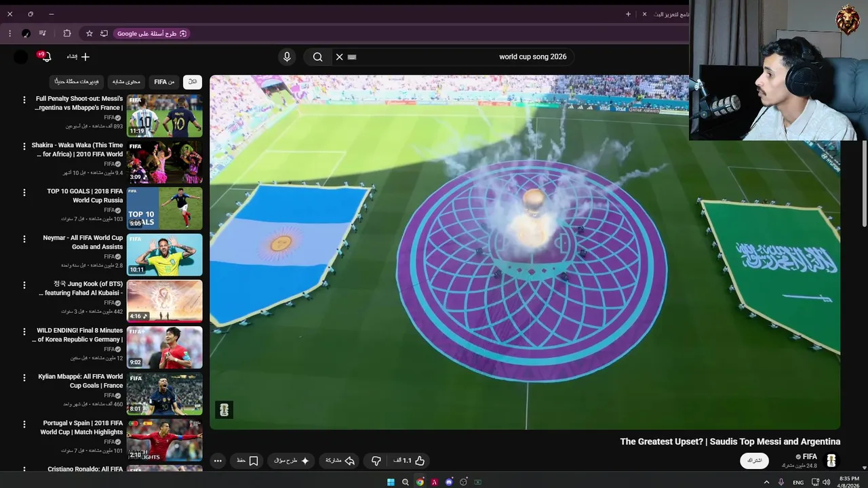868x488 pixels.
Task: Click the channel watermark on the video
Action: click(224, 410)
